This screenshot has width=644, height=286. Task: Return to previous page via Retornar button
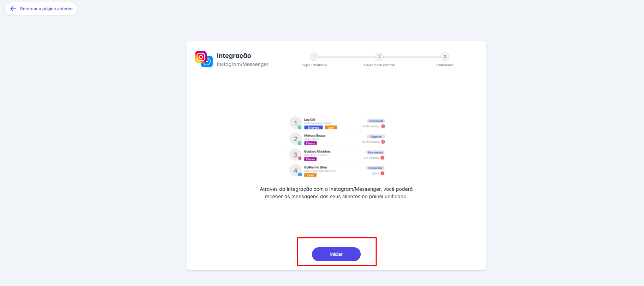[41, 9]
